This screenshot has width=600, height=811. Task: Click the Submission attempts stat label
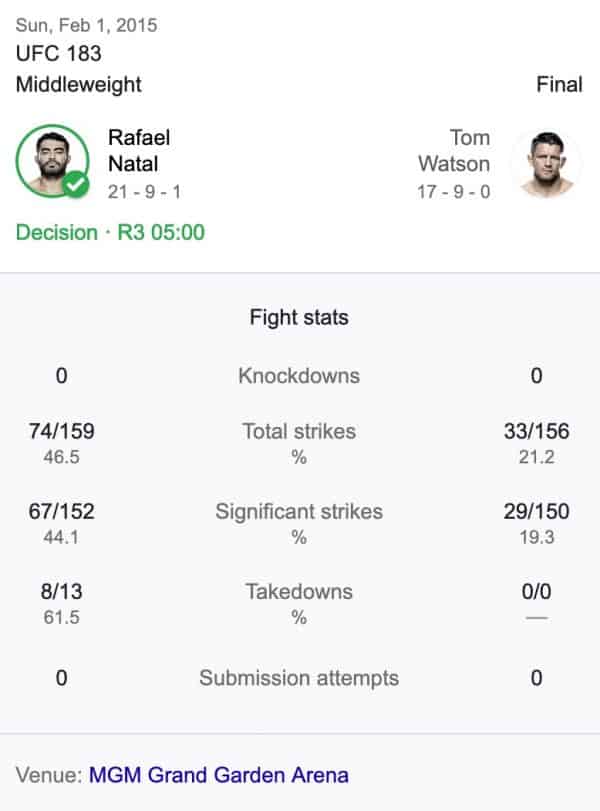299,678
